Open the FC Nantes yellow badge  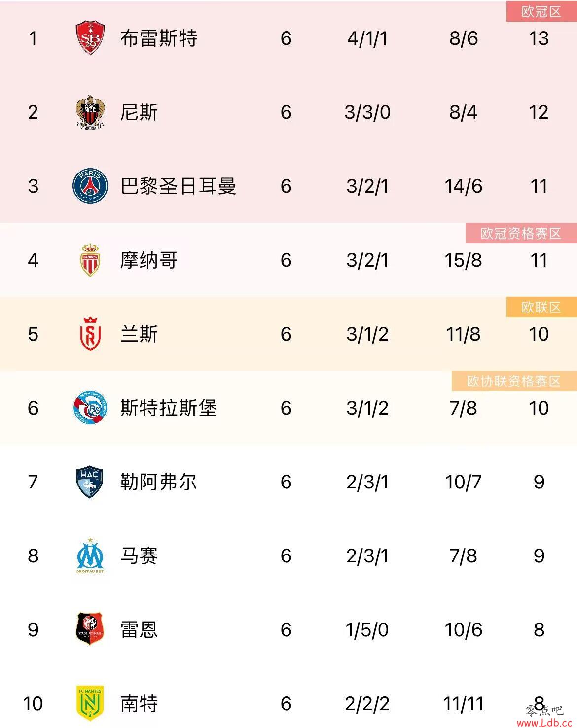pyautogui.click(x=90, y=703)
